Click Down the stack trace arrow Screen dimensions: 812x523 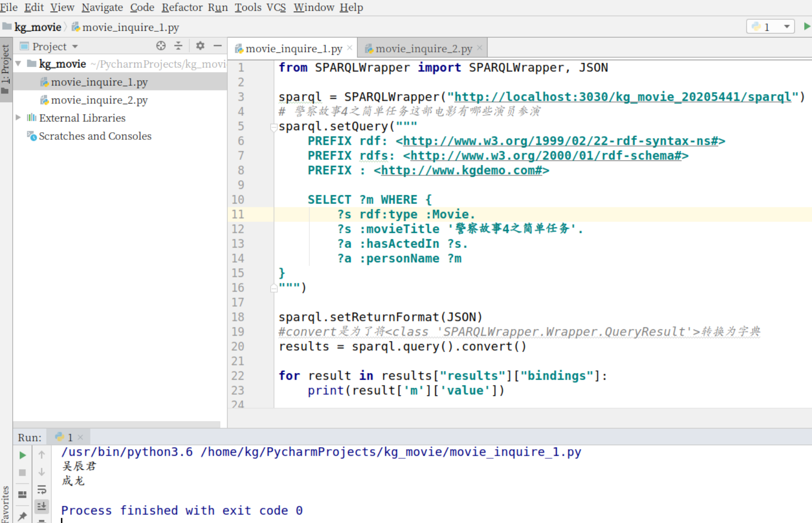(x=42, y=472)
